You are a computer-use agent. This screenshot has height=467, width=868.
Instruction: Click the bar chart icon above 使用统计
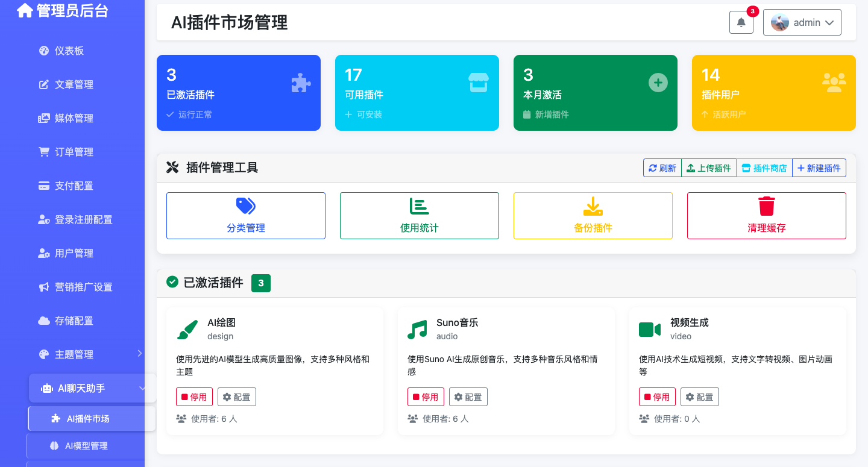(x=420, y=206)
